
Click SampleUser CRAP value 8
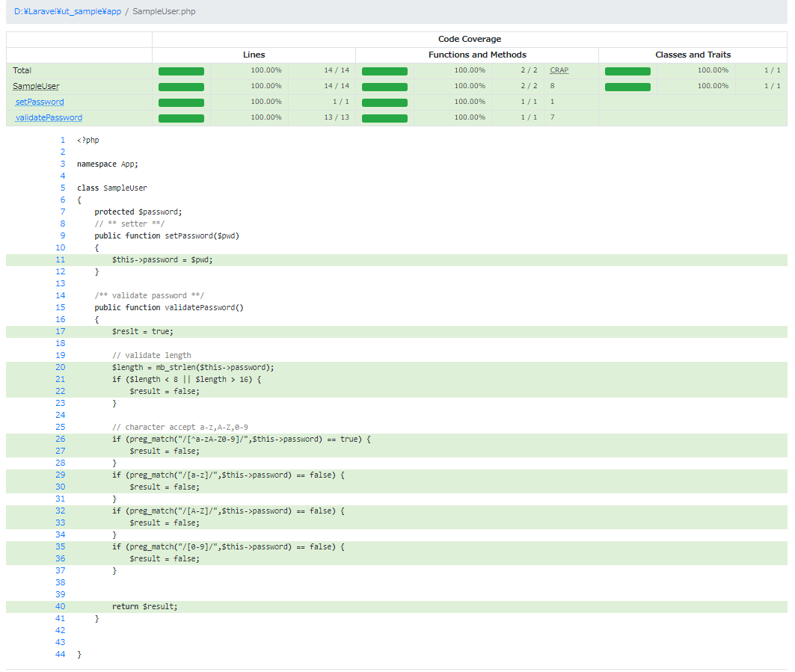(553, 86)
